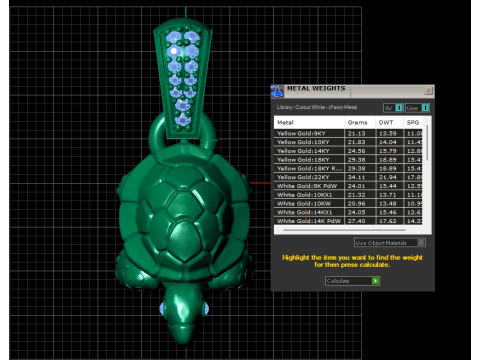Click the 24.56 grams cell
This screenshot has height=360, width=480.
pos(360,151)
